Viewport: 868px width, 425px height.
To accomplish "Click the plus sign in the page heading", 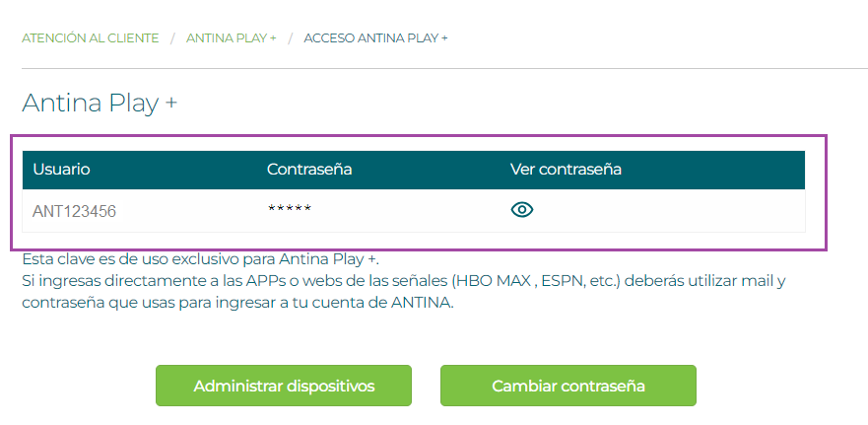I will click(171, 103).
